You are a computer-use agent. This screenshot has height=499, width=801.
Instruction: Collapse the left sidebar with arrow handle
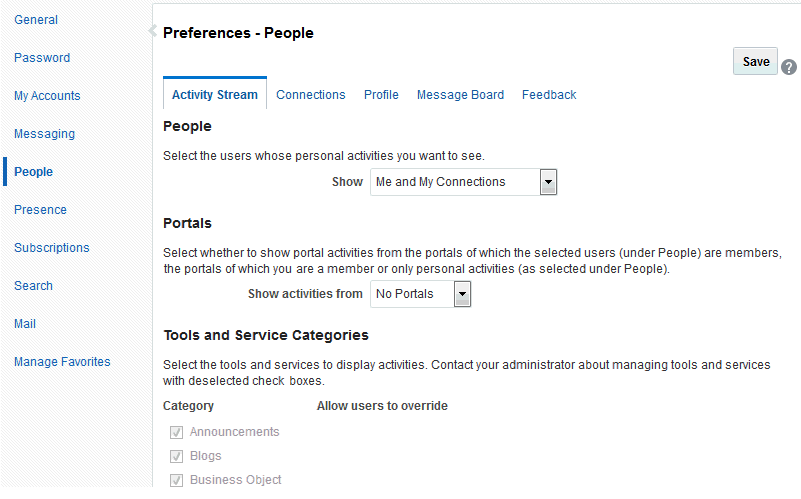(152, 31)
